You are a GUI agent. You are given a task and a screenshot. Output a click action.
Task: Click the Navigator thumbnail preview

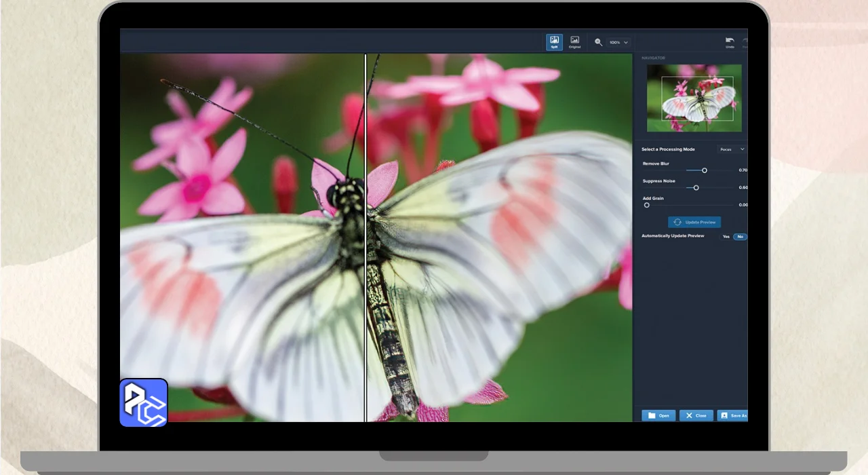(694, 98)
